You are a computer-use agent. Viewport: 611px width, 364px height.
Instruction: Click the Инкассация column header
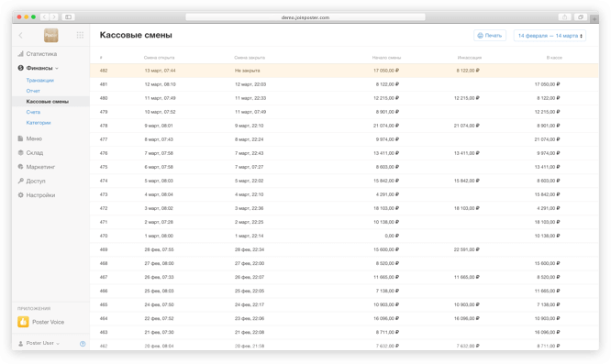point(469,58)
